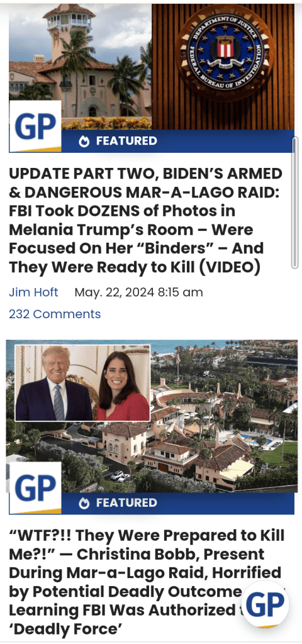This screenshot has width=302, height=644.
Task: Click the vertical scrollbar on right edge
Action: (x=294, y=203)
